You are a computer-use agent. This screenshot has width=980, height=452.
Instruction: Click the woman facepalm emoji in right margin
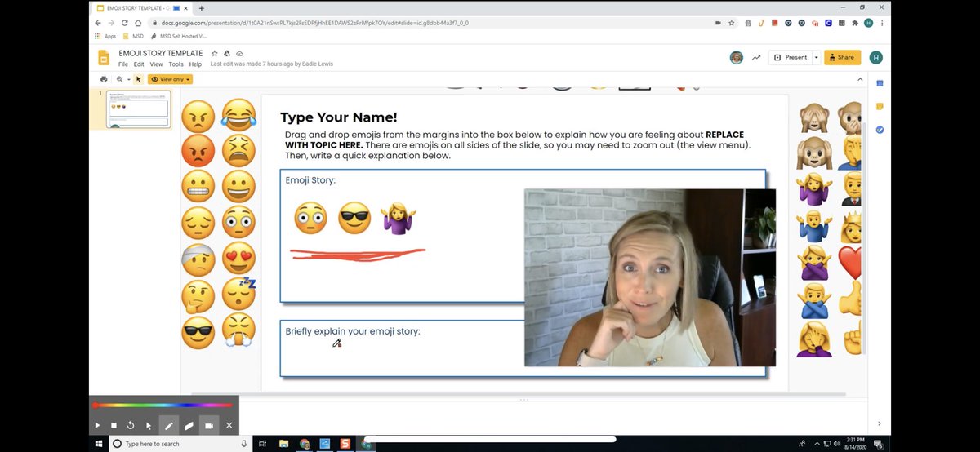click(x=814, y=338)
